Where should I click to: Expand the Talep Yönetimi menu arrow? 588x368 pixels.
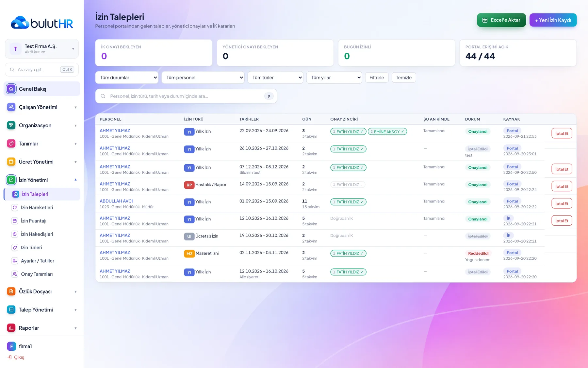(x=75, y=310)
